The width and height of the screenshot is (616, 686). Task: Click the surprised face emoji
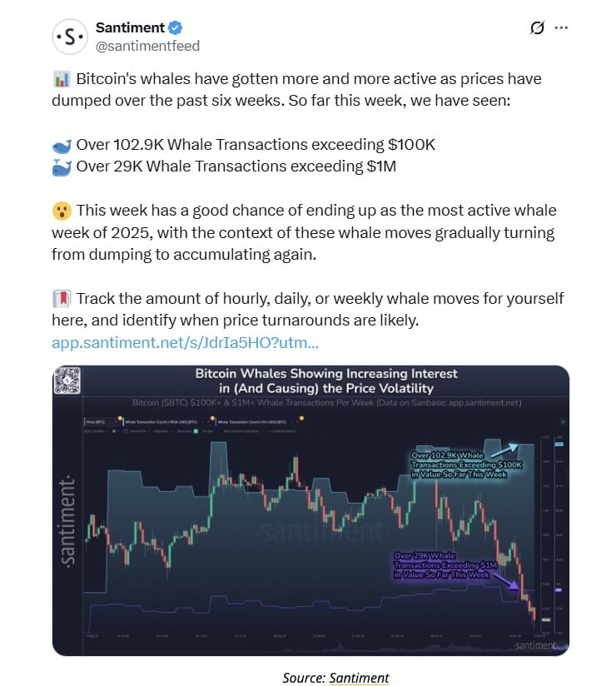[62, 211]
